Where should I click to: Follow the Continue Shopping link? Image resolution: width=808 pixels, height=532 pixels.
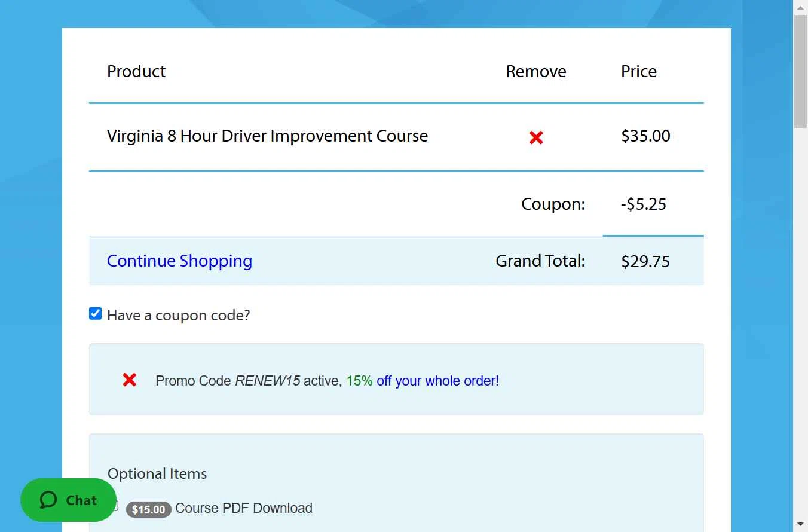click(x=179, y=261)
